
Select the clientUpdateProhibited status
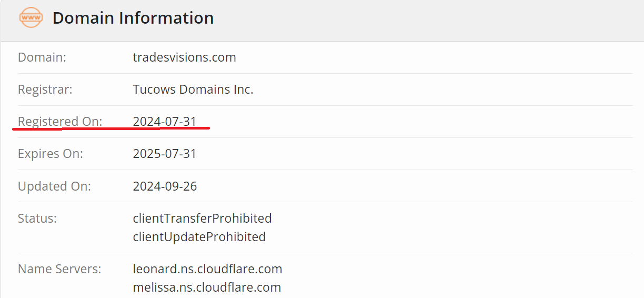(x=199, y=237)
